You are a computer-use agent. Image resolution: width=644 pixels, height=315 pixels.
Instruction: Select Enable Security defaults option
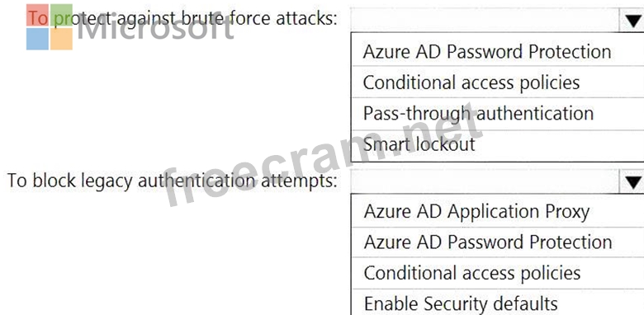click(498, 303)
